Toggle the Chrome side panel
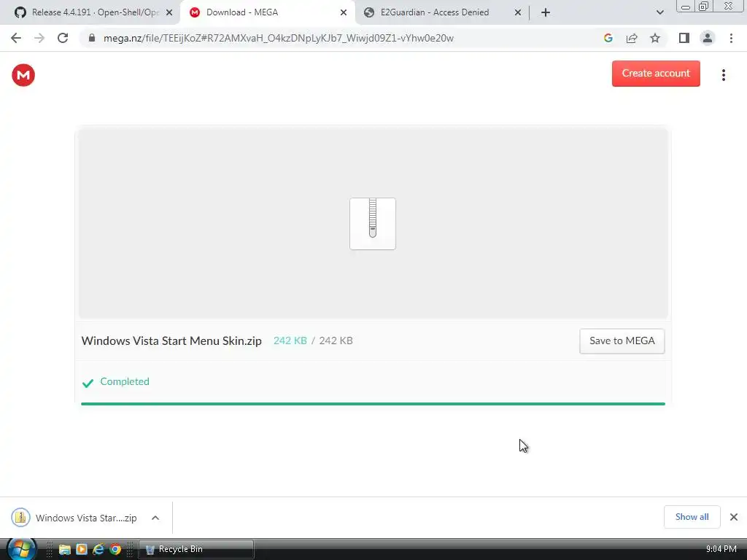Screen dimensions: 747x560 (x=684, y=38)
